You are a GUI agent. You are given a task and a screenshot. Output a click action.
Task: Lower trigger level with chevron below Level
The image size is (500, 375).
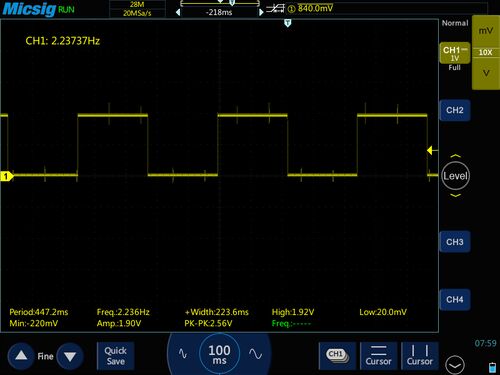(455, 195)
